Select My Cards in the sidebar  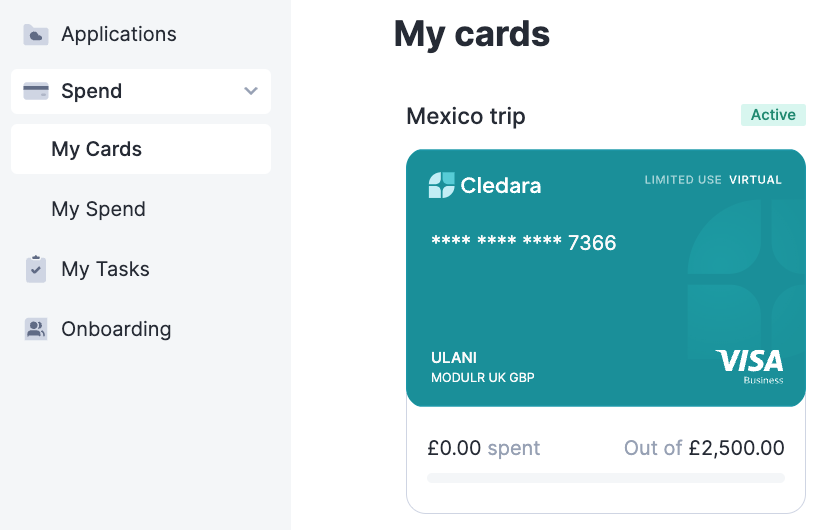click(x=141, y=149)
